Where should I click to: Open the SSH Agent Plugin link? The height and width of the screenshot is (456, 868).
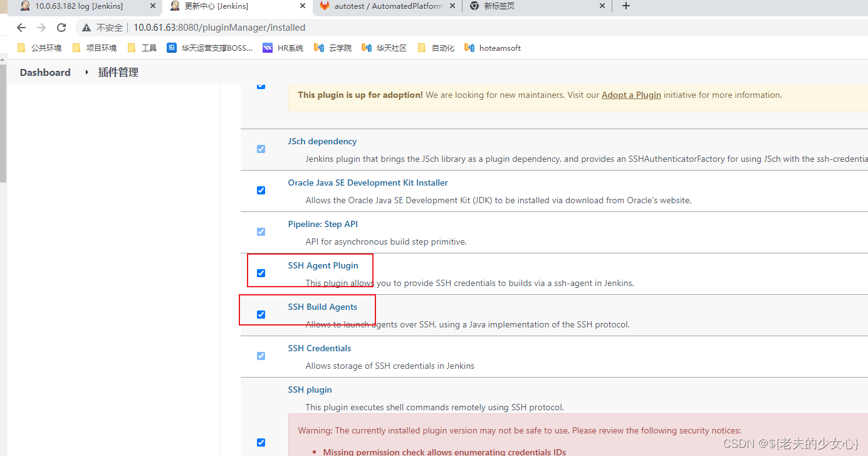323,266
